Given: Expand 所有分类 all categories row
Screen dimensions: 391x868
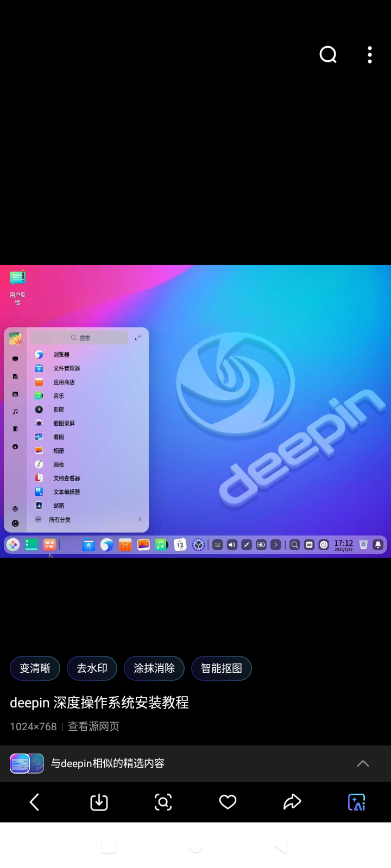Looking at the screenshot, I should pos(89,519).
